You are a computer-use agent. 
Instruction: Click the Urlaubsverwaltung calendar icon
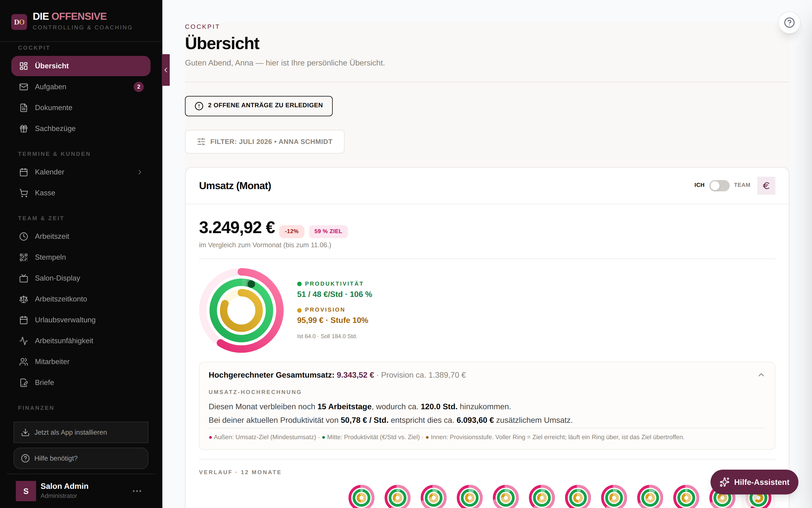pos(23,320)
